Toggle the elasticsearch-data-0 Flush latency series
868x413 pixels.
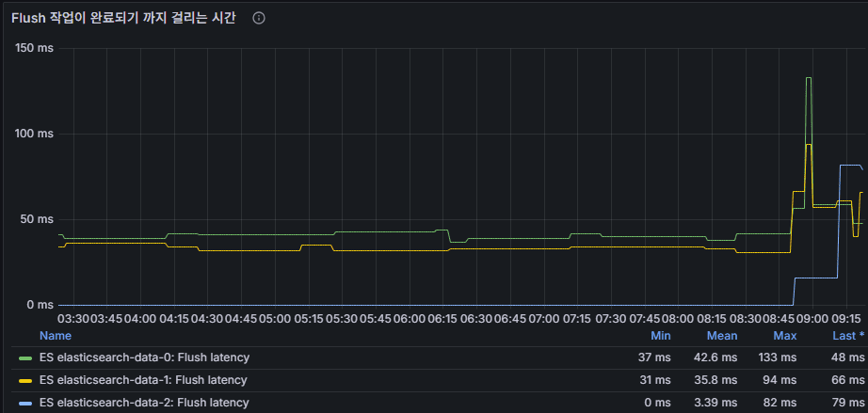143,358
